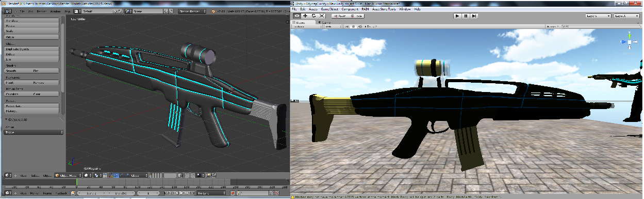Switch to Unity Game tab

click(x=325, y=22)
